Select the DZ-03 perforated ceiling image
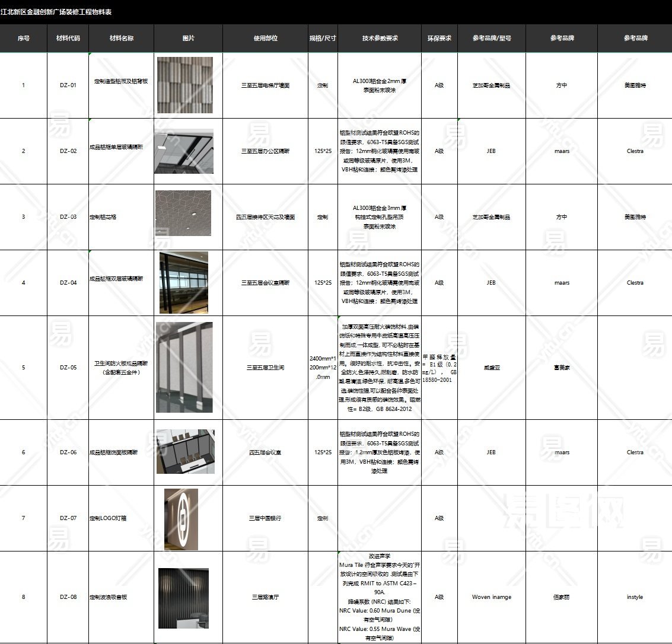This screenshot has height=644, width=672. click(183, 216)
